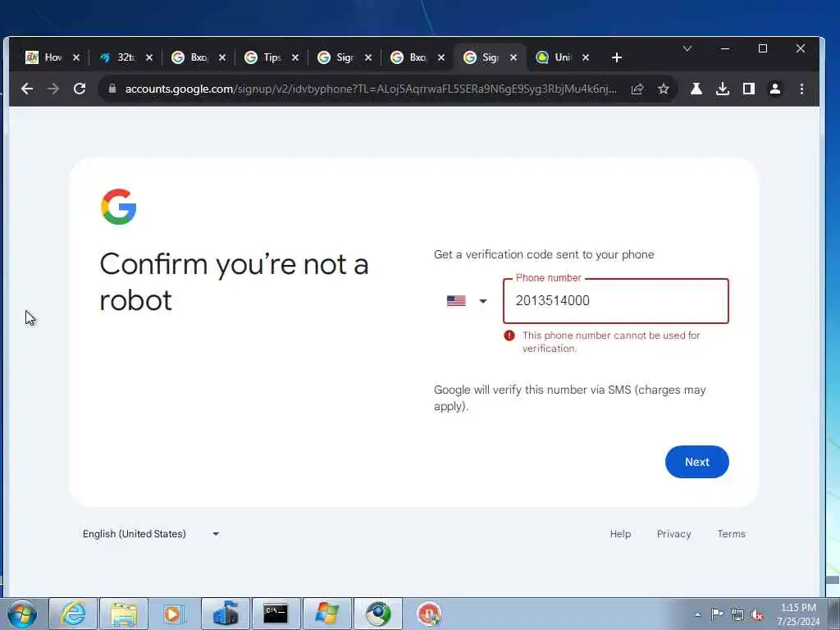Open the Chrome three-dot menu
Screen dimensions: 840x630
click(801, 89)
